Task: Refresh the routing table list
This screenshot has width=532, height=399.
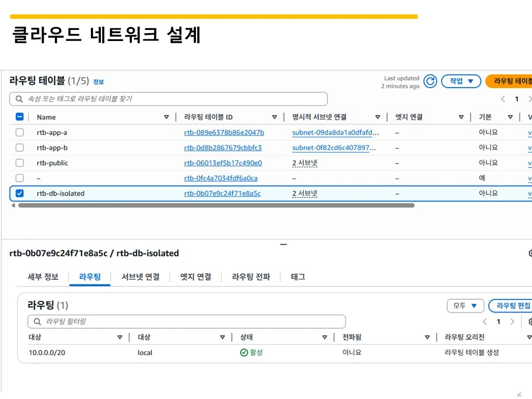Action: click(x=430, y=81)
